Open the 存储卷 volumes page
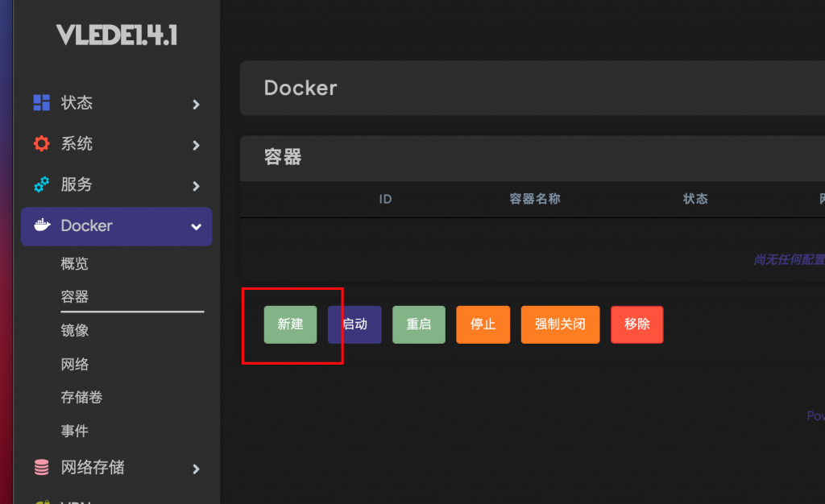This screenshot has width=825, height=504. [81, 398]
